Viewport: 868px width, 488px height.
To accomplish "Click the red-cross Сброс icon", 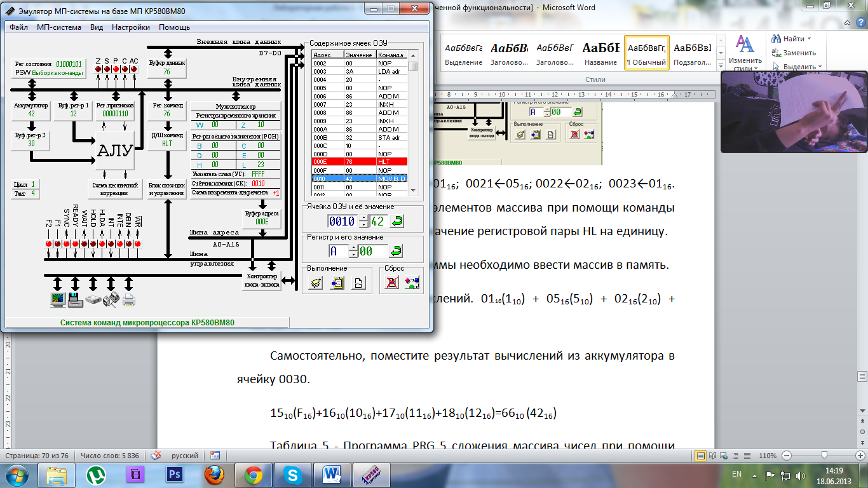I will click(392, 283).
